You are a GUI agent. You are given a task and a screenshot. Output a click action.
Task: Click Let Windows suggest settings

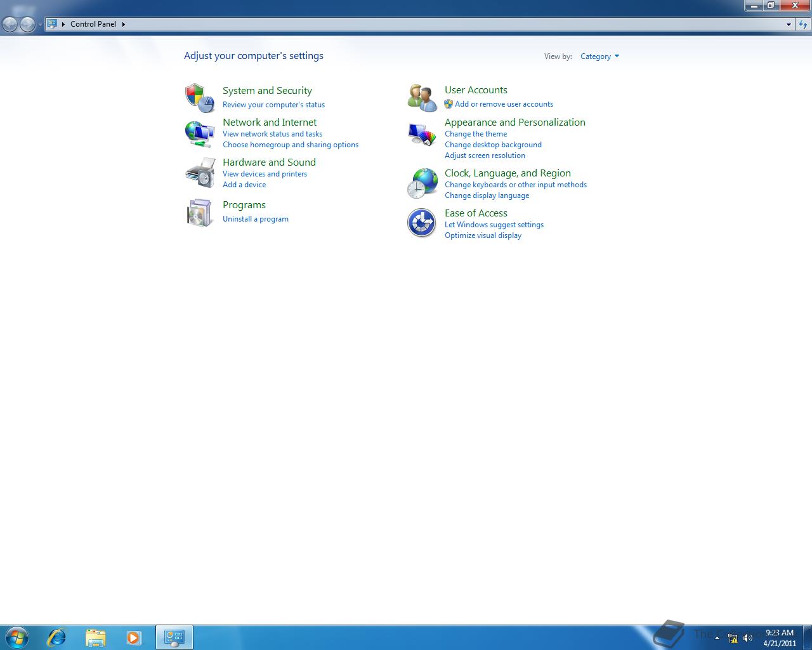pos(494,225)
